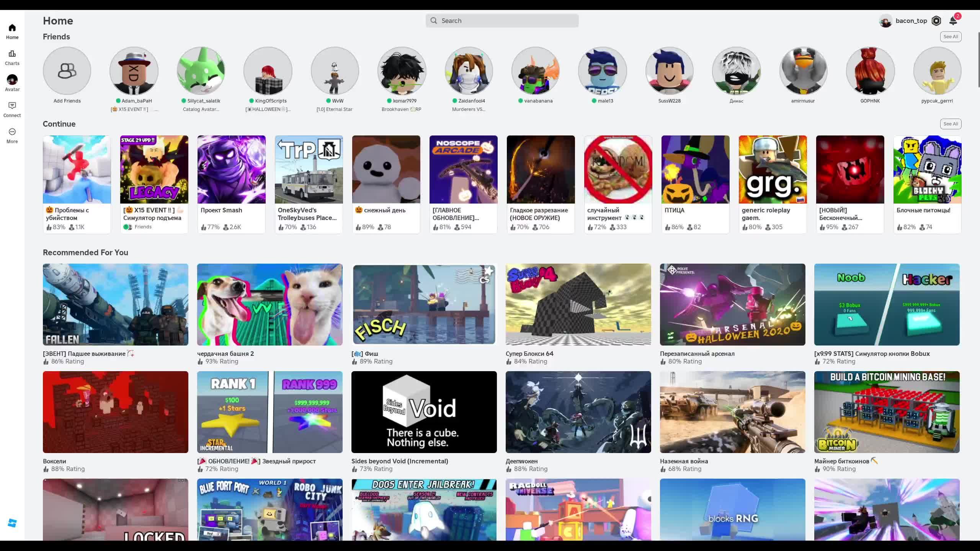
Task: Open чердачная башня 2 thumbnail
Action: 270,305
